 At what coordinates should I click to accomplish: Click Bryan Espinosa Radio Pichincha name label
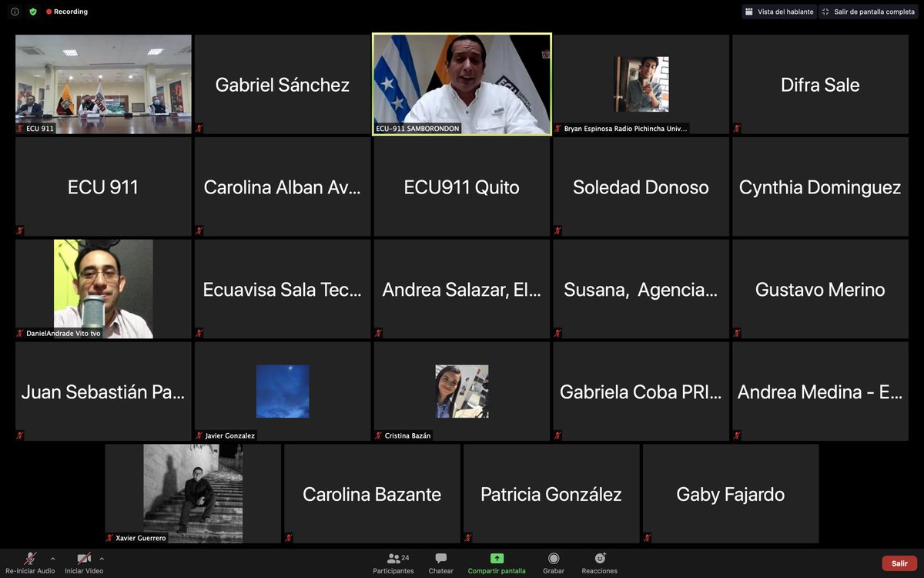point(626,129)
